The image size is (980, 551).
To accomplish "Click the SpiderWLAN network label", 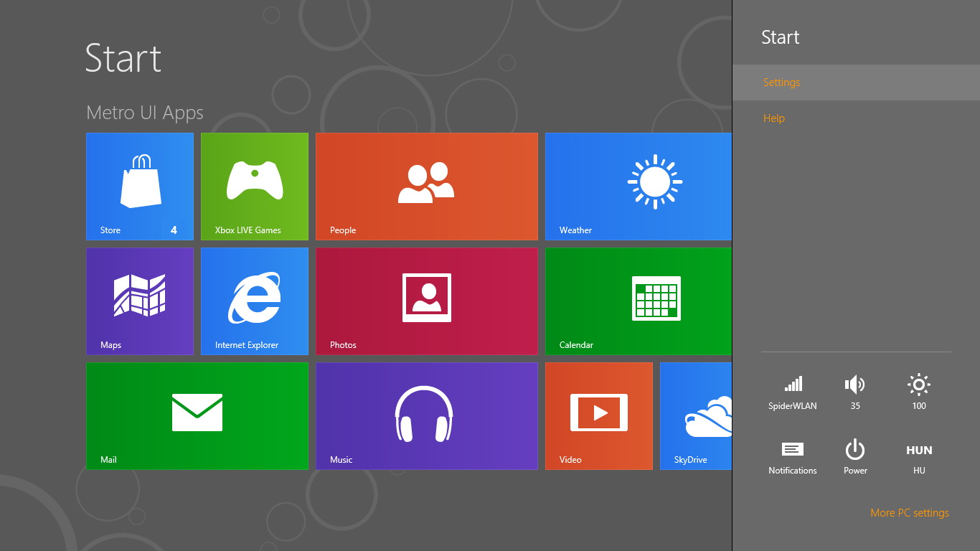I will (793, 406).
